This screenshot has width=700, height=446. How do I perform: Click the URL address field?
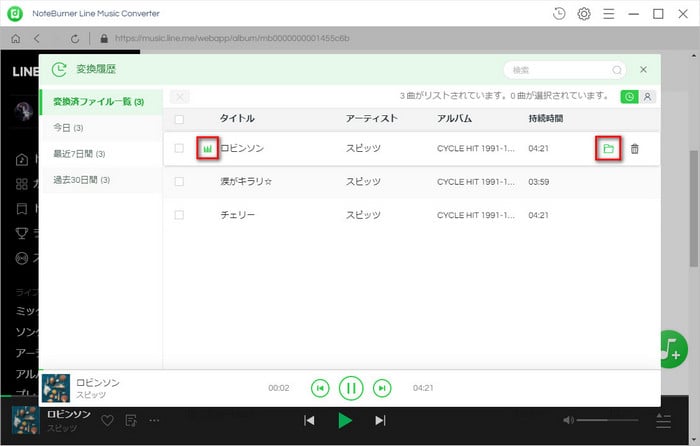232,39
